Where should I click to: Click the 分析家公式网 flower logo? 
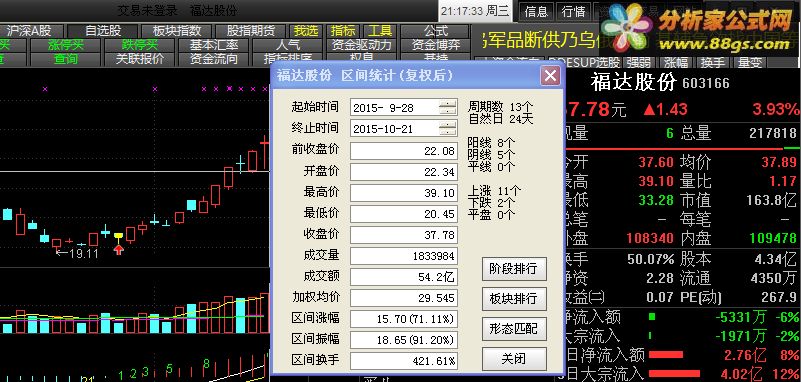point(626,28)
